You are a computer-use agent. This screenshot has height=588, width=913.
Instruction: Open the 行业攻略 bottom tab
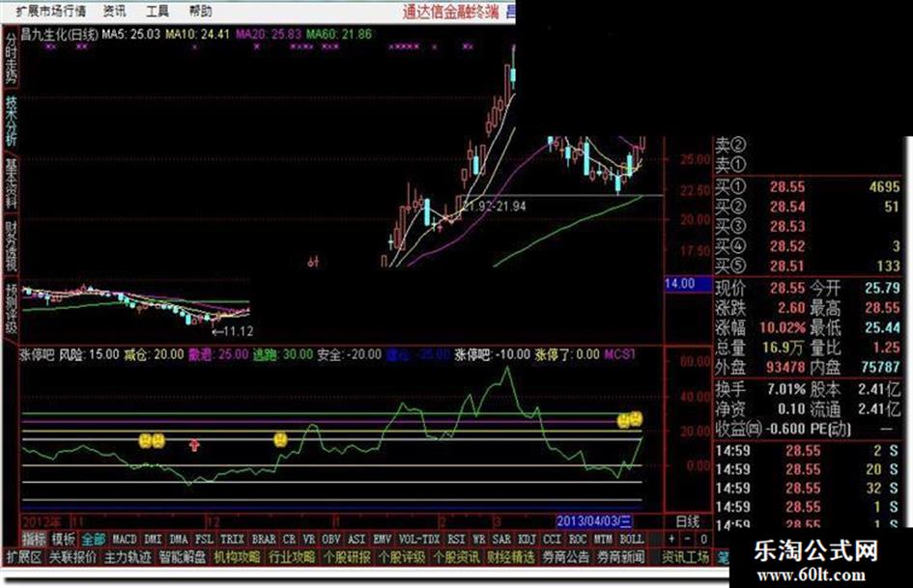292,557
